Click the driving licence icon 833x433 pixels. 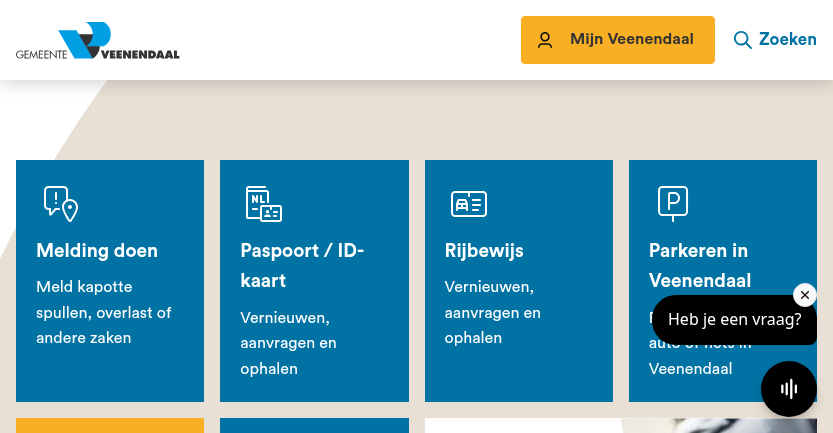469,204
